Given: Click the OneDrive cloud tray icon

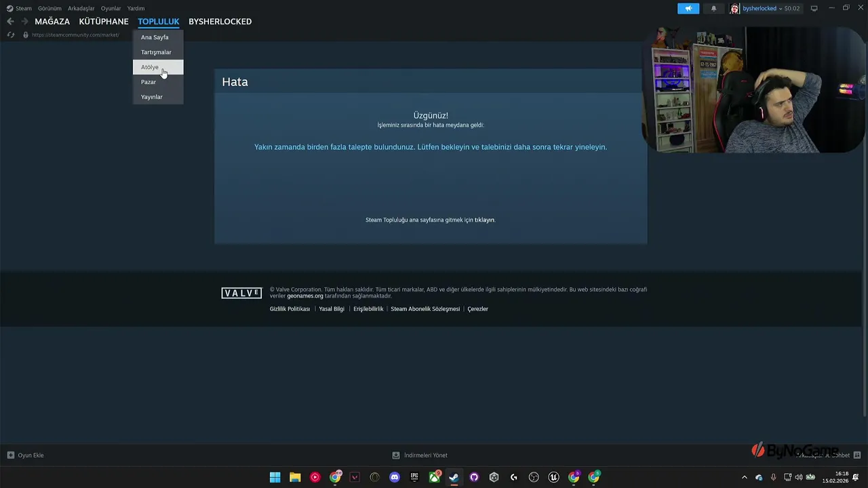Looking at the screenshot, I should 759,477.
